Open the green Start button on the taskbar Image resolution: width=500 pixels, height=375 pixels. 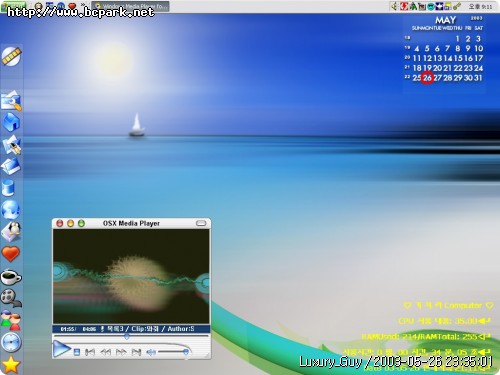tap(13, 6)
